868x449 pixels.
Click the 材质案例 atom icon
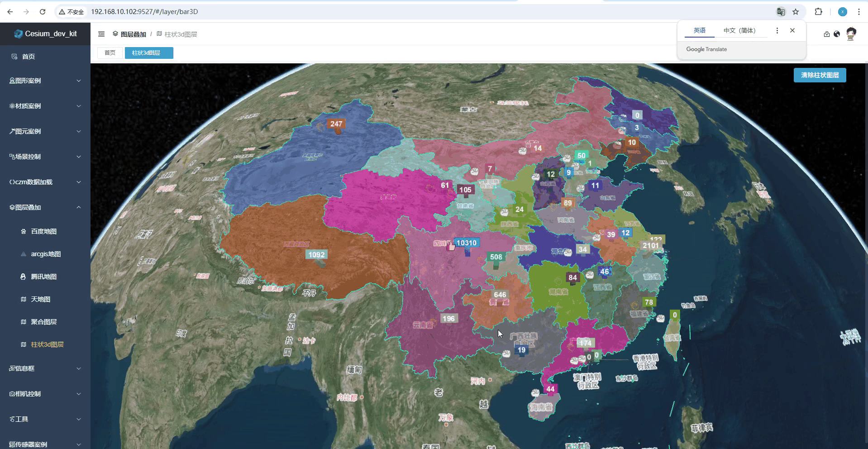pos(12,106)
